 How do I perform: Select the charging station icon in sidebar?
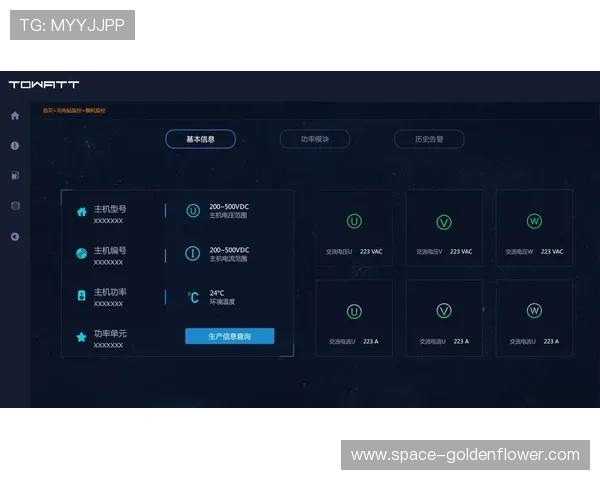pyautogui.click(x=15, y=176)
